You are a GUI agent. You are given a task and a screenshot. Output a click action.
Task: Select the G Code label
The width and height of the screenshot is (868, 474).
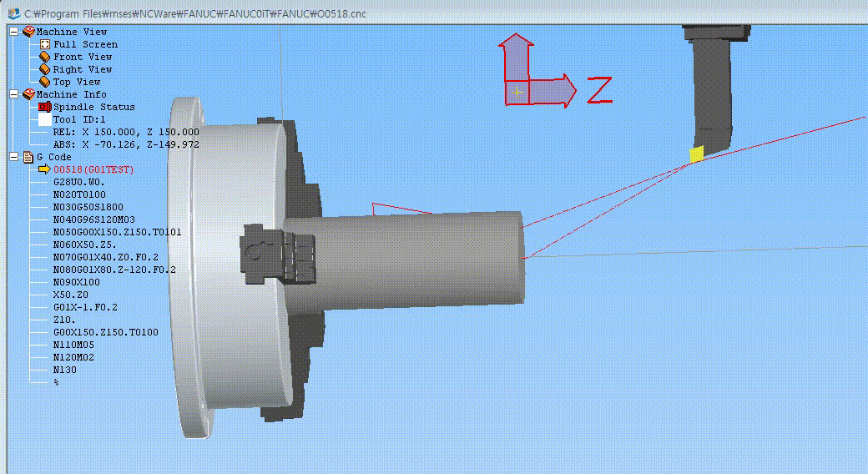(x=53, y=157)
